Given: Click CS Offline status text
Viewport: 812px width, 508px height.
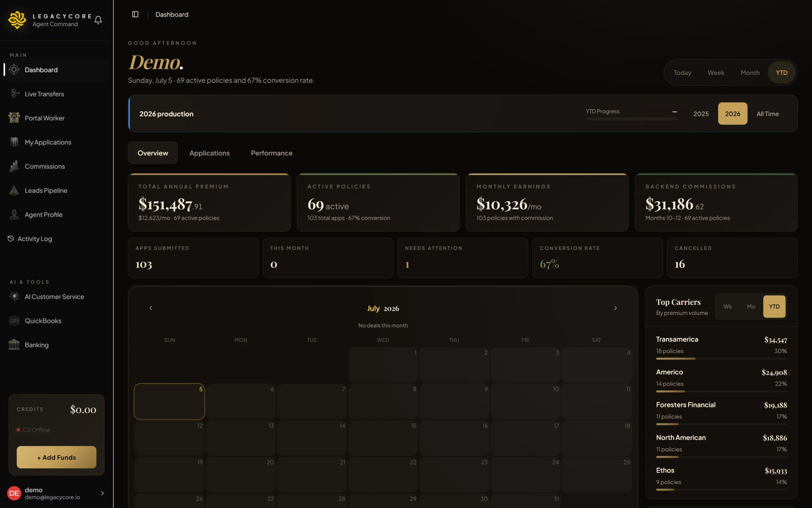Looking at the screenshot, I should [x=36, y=430].
